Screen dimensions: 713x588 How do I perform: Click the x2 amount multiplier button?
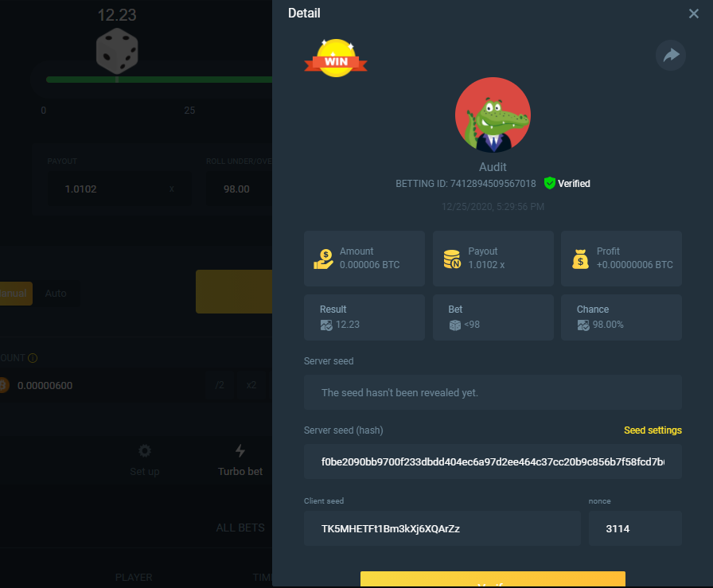251,385
